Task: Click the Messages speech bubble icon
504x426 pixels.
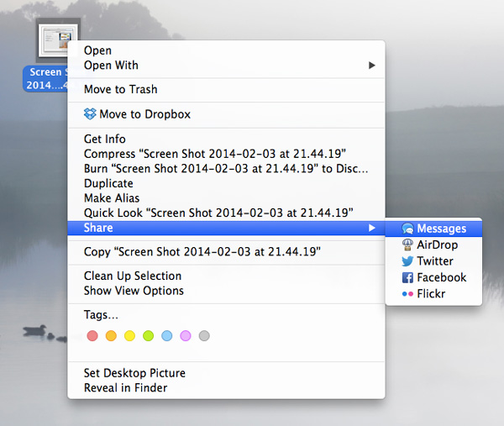Action: pos(407,229)
